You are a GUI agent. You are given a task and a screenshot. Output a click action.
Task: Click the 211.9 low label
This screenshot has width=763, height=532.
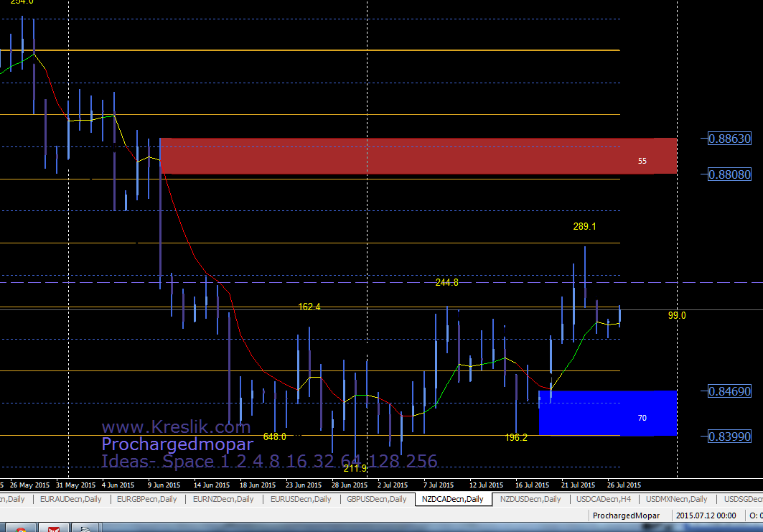pyautogui.click(x=355, y=468)
